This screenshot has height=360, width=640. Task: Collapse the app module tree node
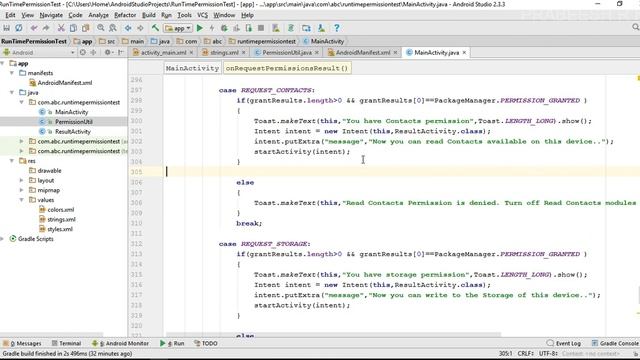pos(3,63)
